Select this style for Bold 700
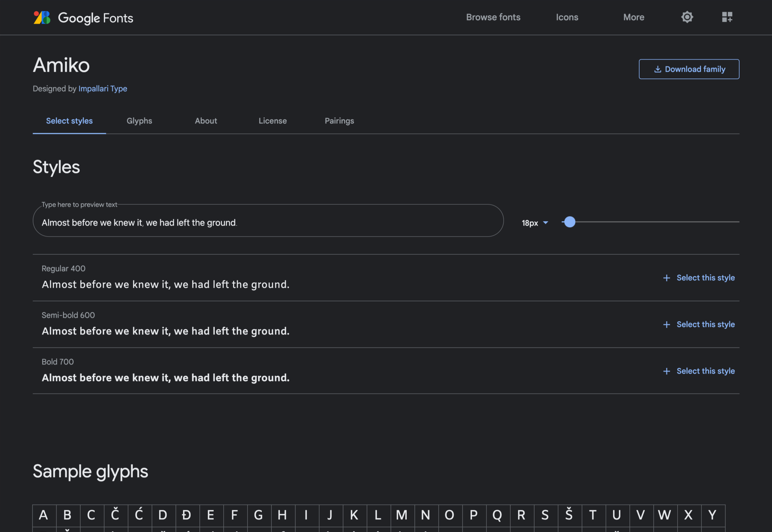The width and height of the screenshot is (772, 532). pyautogui.click(x=705, y=371)
